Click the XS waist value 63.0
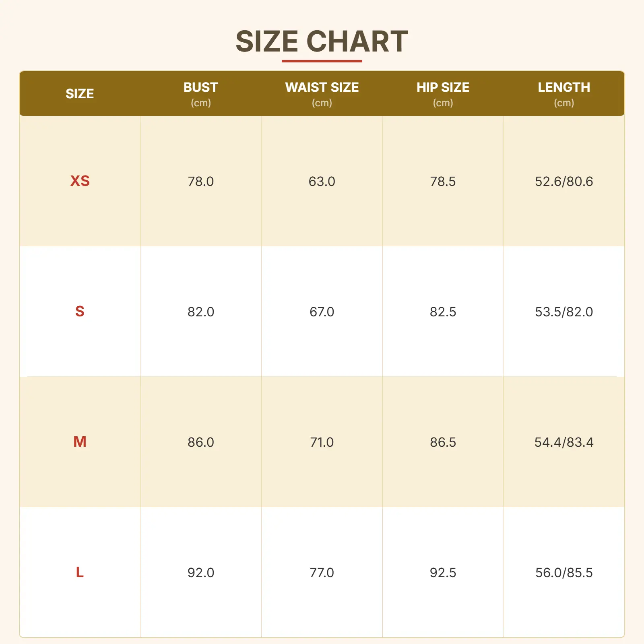644x644 pixels. pos(322,182)
